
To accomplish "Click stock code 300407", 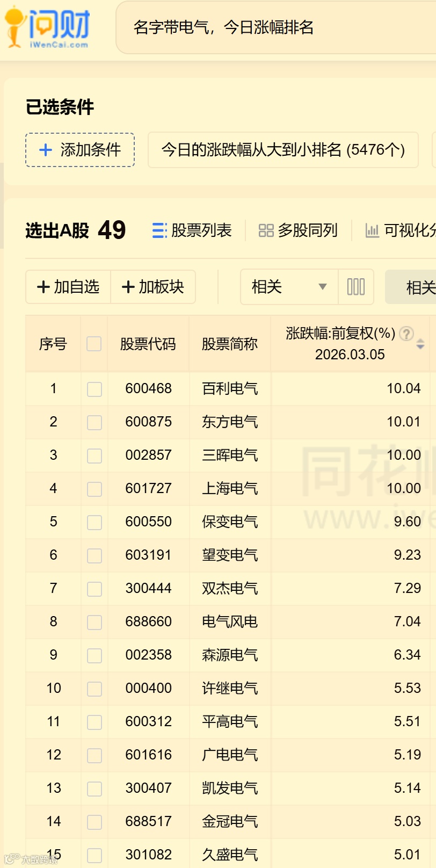I will click(x=149, y=788).
